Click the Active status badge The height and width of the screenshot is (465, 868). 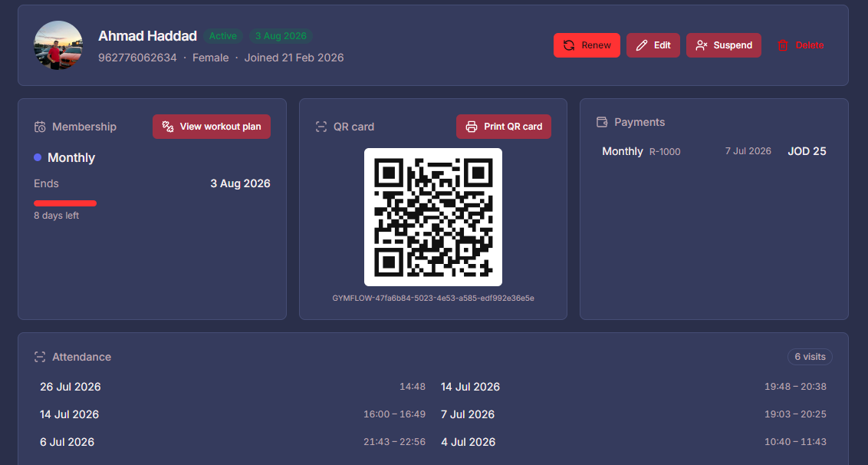[x=223, y=36]
